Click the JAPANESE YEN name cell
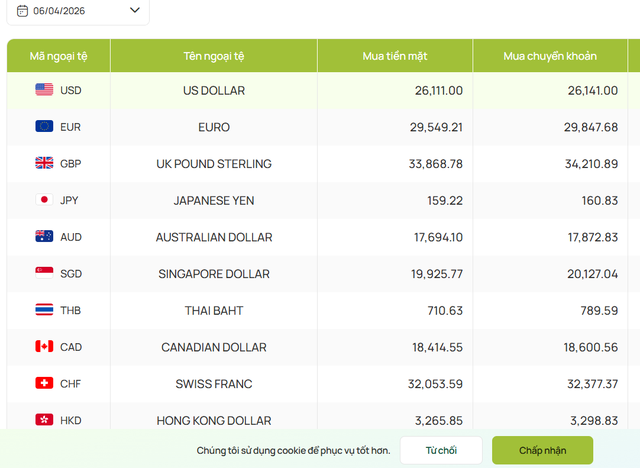The height and width of the screenshot is (468, 640). point(214,201)
